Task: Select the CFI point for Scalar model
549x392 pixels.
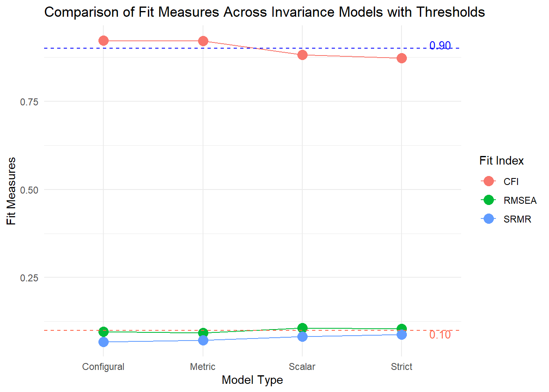Action: 302,55
